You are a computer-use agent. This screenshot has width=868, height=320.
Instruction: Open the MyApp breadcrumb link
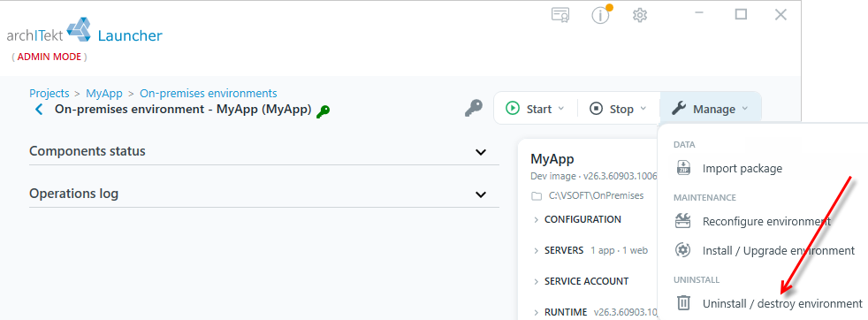click(x=104, y=93)
